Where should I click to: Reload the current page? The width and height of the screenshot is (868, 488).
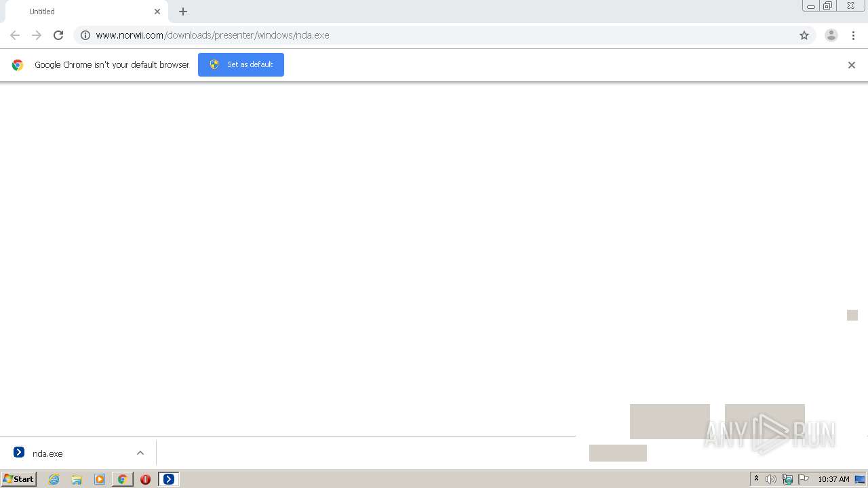pos(58,35)
